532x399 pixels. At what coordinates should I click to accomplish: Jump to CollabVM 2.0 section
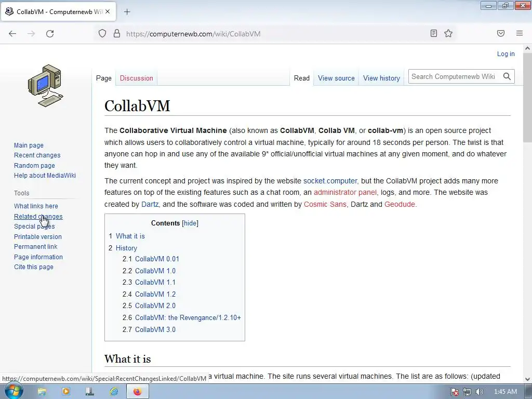tap(155, 305)
